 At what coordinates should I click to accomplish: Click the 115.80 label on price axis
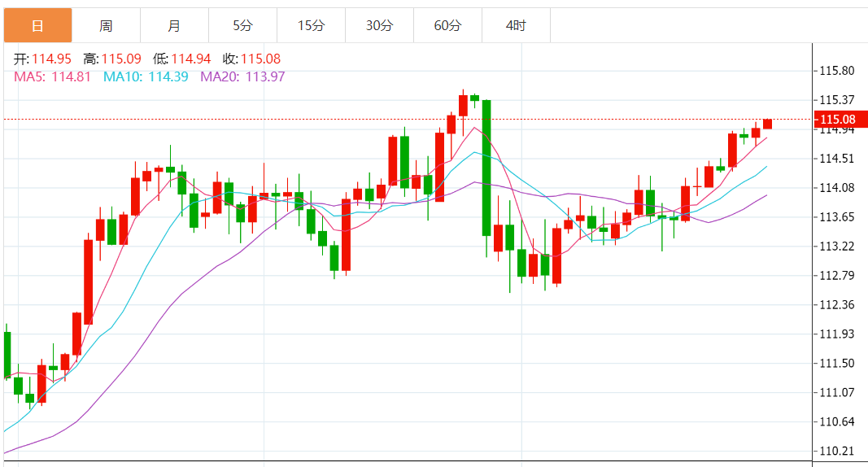[x=837, y=71]
